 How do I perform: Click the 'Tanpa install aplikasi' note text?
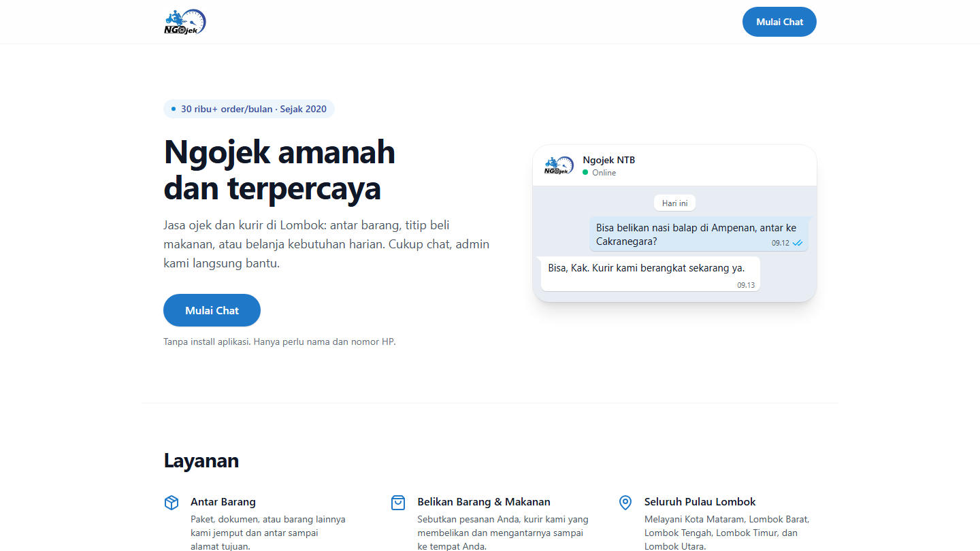[280, 341]
